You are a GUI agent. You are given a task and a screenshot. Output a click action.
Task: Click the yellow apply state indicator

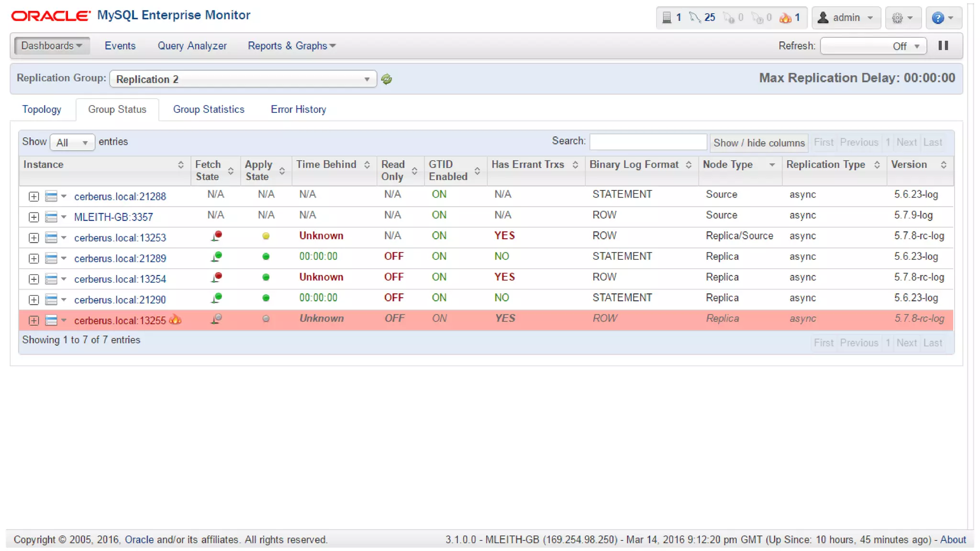(x=266, y=236)
